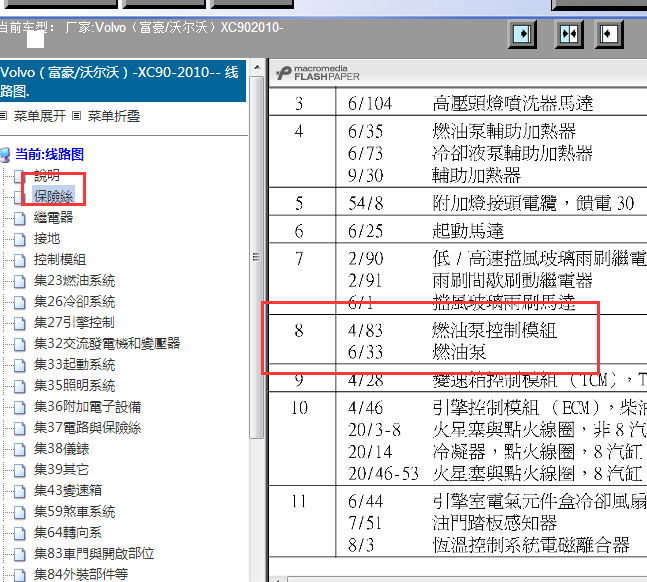The height and width of the screenshot is (582, 647).
Task: Click the page icon beside 集43變速箱
Action: (19, 491)
